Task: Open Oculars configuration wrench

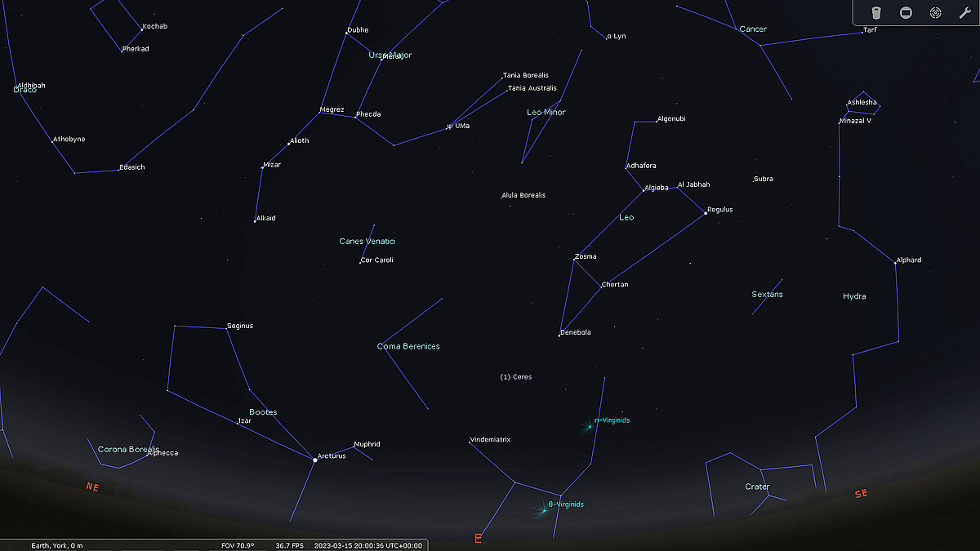Action: pos(964,13)
